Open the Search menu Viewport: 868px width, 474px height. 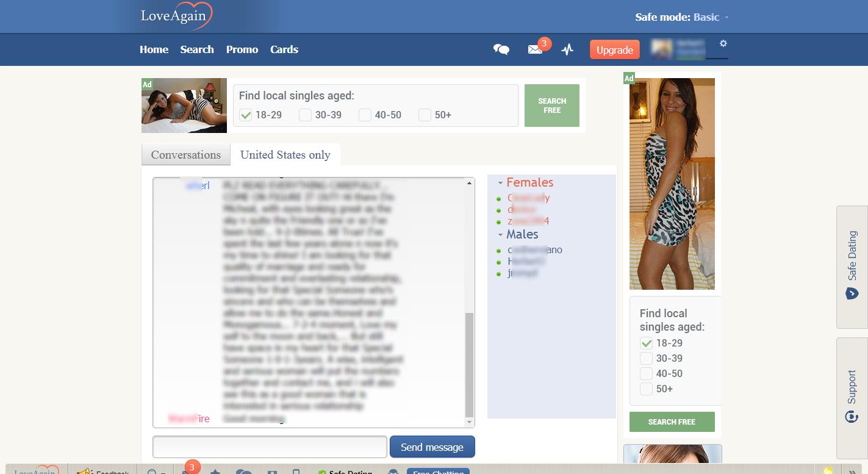[x=197, y=49]
